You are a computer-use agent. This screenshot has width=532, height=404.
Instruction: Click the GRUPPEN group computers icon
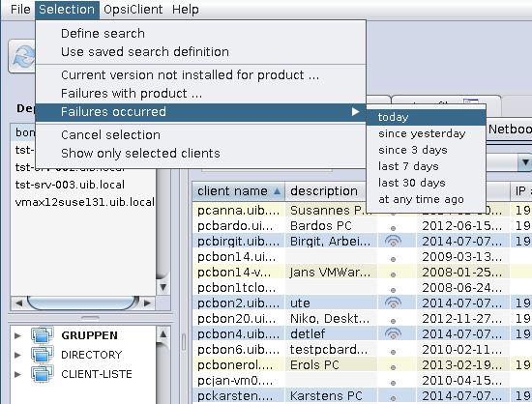click(x=43, y=335)
